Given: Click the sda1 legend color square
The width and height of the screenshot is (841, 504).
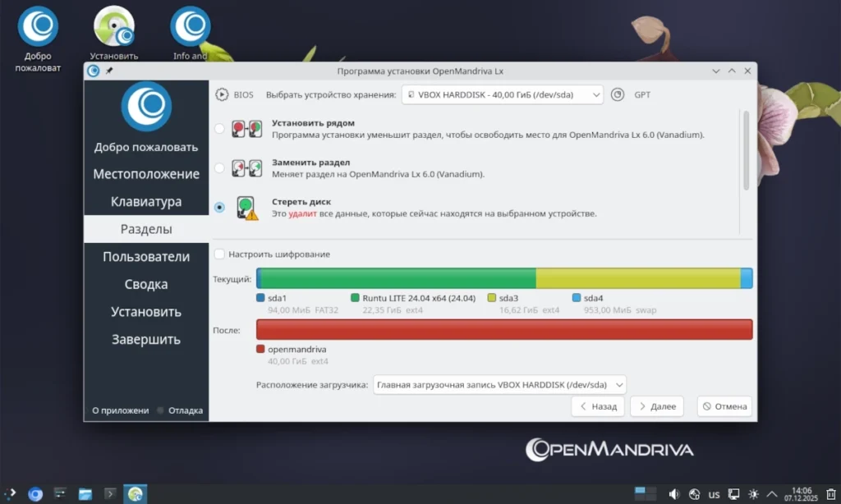Looking at the screenshot, I should point(260,298).
